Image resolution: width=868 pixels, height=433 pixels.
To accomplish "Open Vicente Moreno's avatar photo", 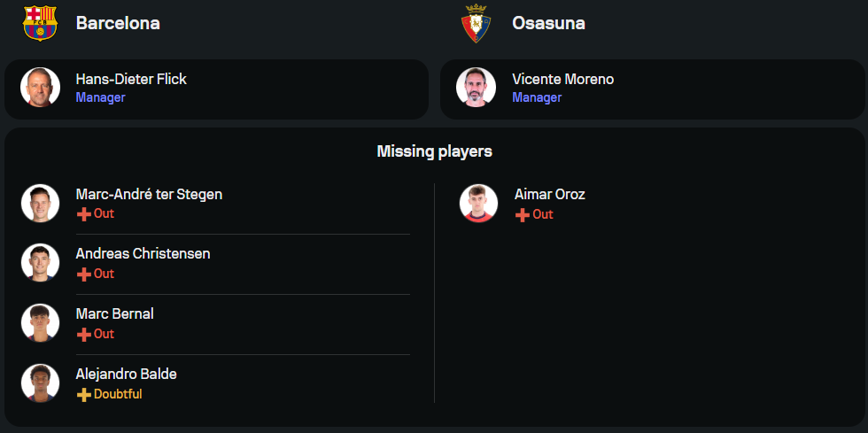I will click(x=476, y=88).
